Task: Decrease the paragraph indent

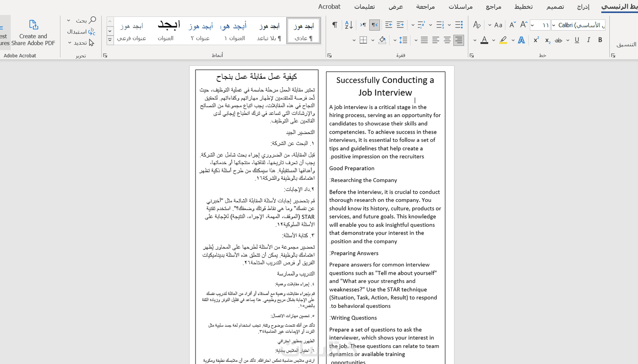Action: pyautogui.click(x=400, y=25)
